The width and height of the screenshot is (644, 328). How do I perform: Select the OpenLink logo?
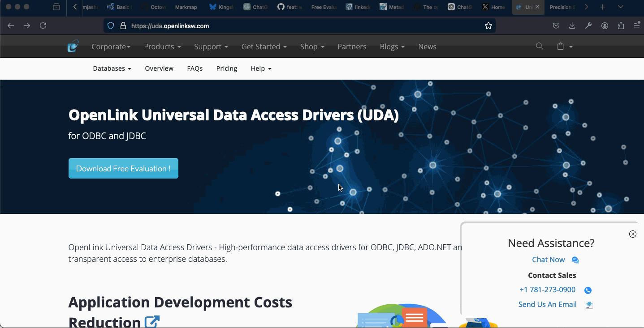(73, 46)
